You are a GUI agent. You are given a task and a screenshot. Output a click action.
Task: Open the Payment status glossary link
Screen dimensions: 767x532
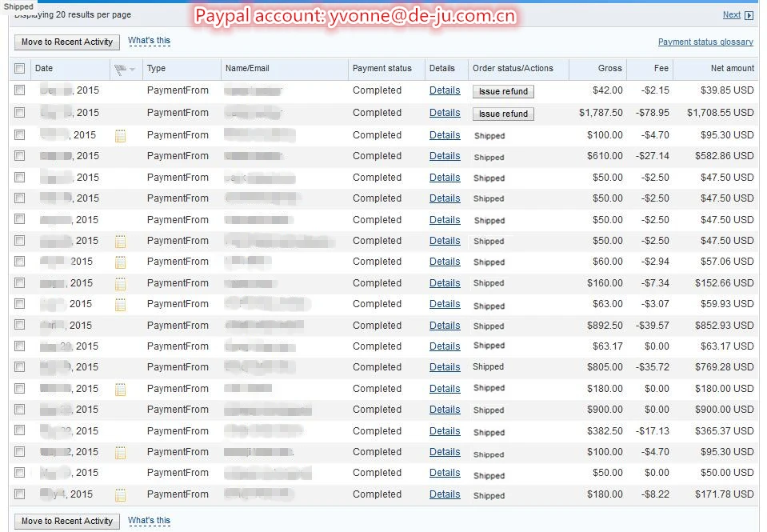705,42
